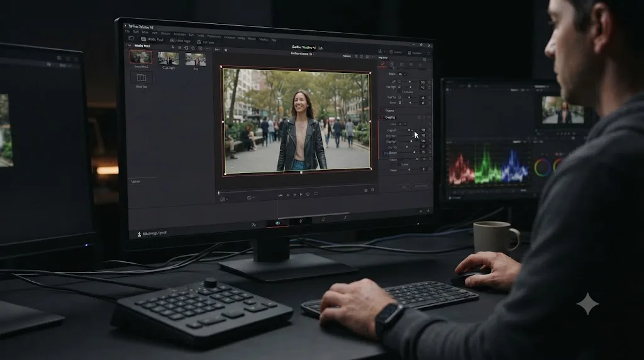
Task: Open the camera icon dropdown below the viewer
Action: (x=250, y=198)
